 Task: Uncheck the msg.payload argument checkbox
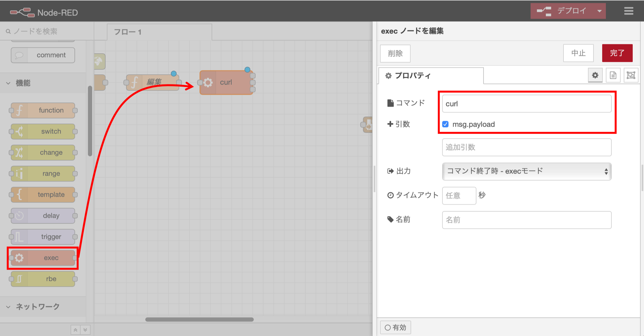pos(445,124)
